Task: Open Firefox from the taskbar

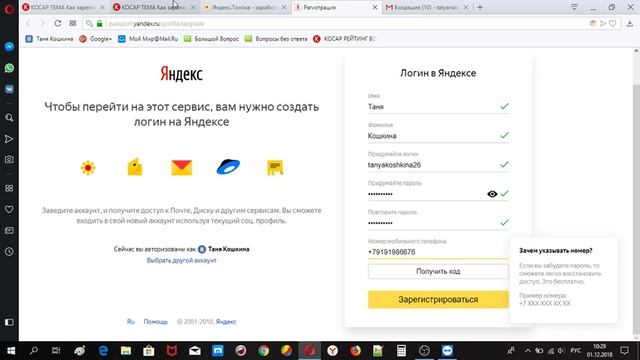Action: pos(356,351)
